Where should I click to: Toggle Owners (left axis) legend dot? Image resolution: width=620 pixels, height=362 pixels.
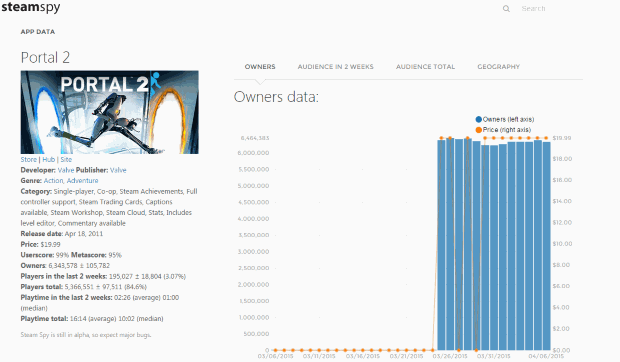(x=478, y=119)
